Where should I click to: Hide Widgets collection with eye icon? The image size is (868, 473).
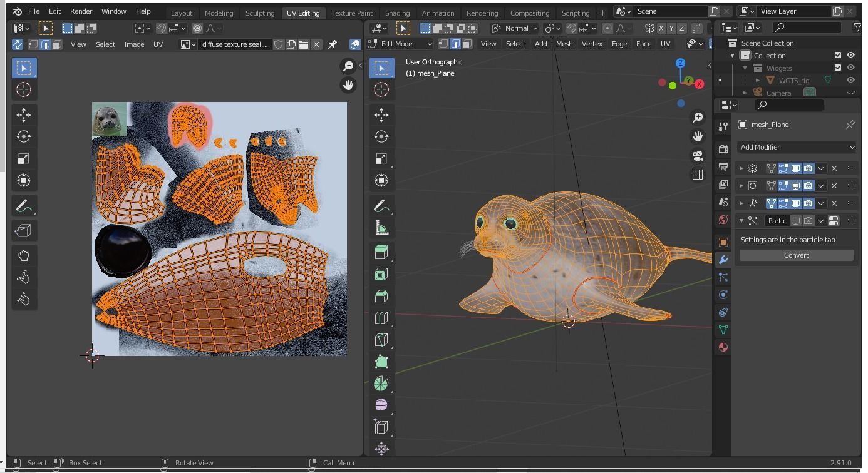[x=850, y=68]
